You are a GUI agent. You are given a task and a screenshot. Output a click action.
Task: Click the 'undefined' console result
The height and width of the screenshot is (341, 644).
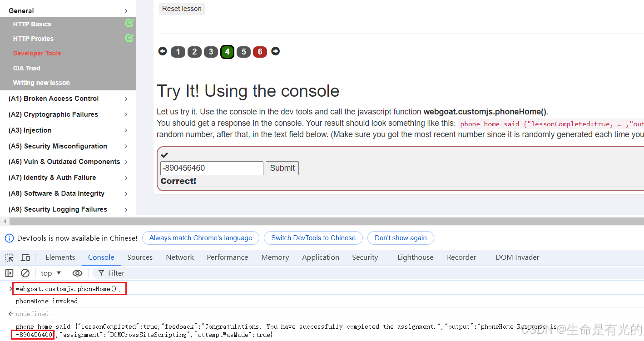click(x=32, y=314)
